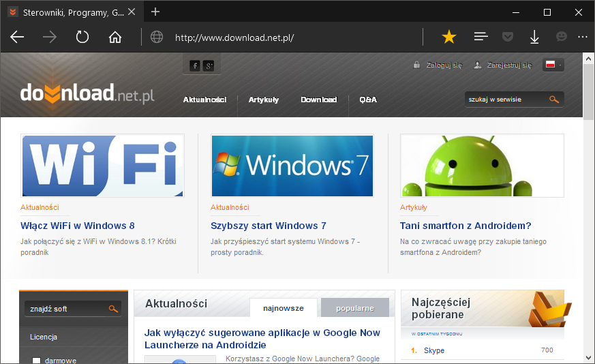Reload the current page
The image size is (595, 364).
[x=82, y=37]
